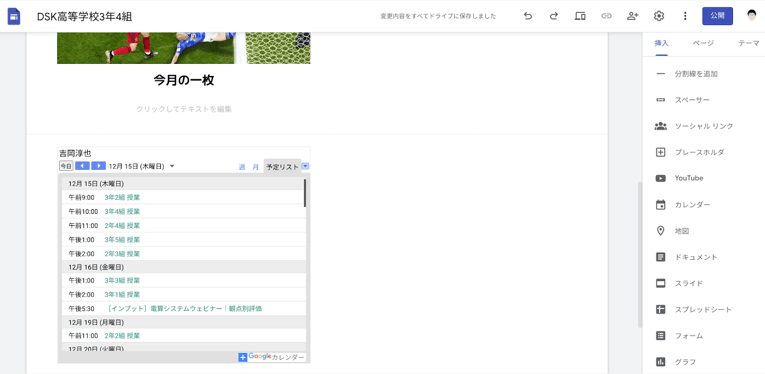Screen dimensions: 765x374
Task: Switch to the ページ tab
Action: pyautogui.click(x=704, y=43)
